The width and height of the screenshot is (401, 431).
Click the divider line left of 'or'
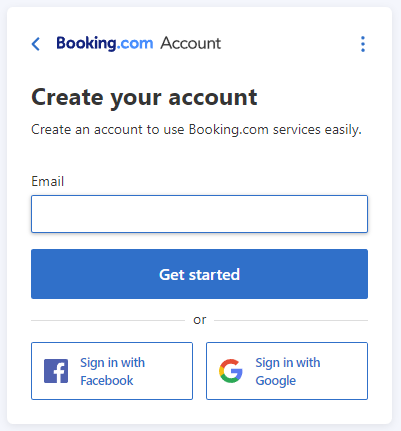(x=108, y=320)
